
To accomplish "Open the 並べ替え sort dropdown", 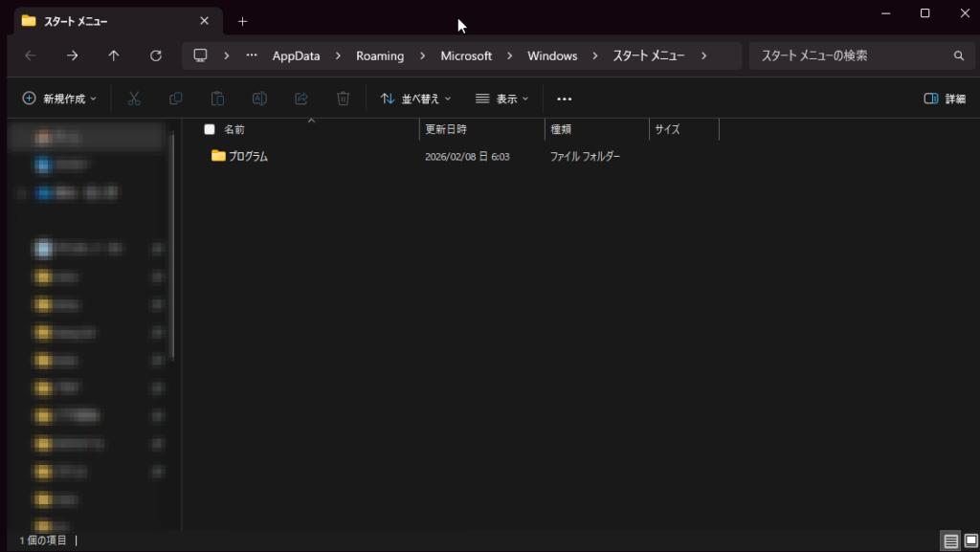I will click(415, 99).
